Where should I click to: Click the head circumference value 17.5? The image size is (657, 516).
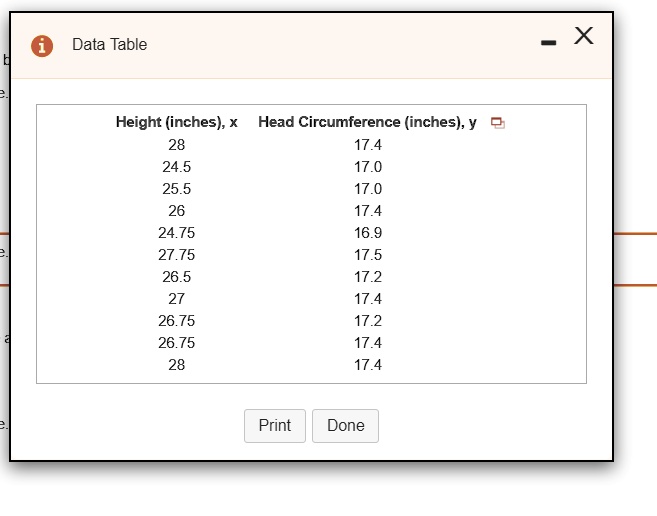[x=368, y=255]
